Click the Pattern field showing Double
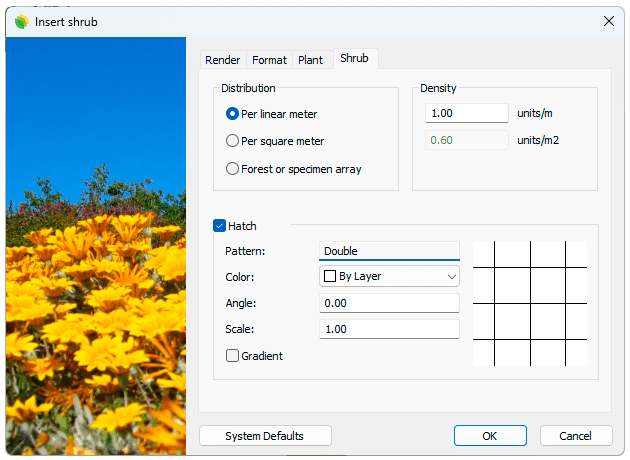The width and height of the screenshot is (630, 460). click(x=389, y=251)
